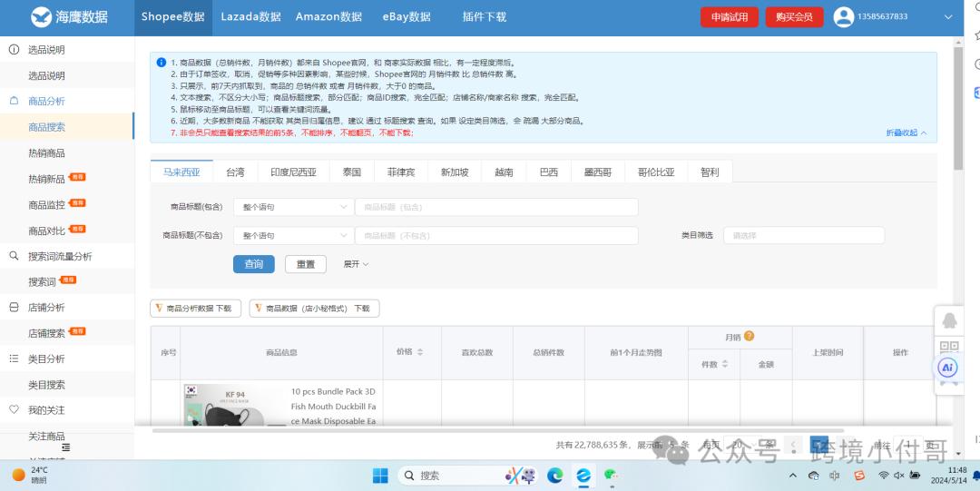This screenshot has width=980, height=491.
Task: Click the floating Ai assistant icon
Action: pyautogui.click(x=948, y=368)
